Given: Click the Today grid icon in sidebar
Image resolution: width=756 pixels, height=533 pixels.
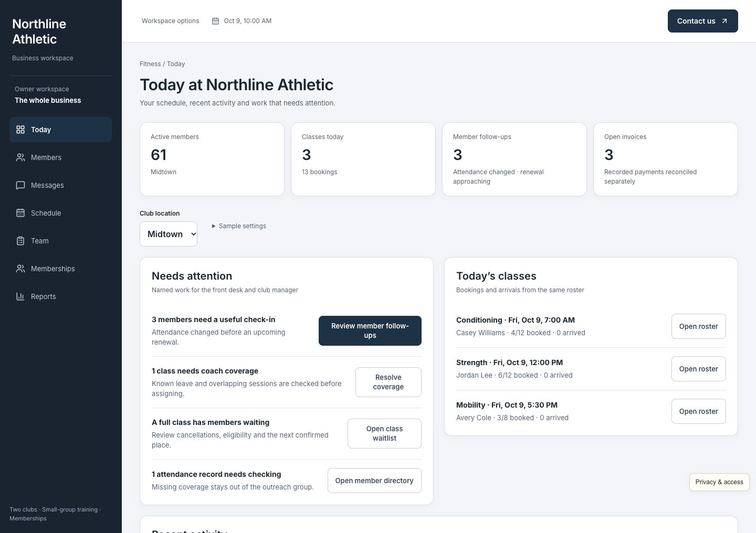Looking at the screenshot, I should pyautogui.click(x=20, y=130).
